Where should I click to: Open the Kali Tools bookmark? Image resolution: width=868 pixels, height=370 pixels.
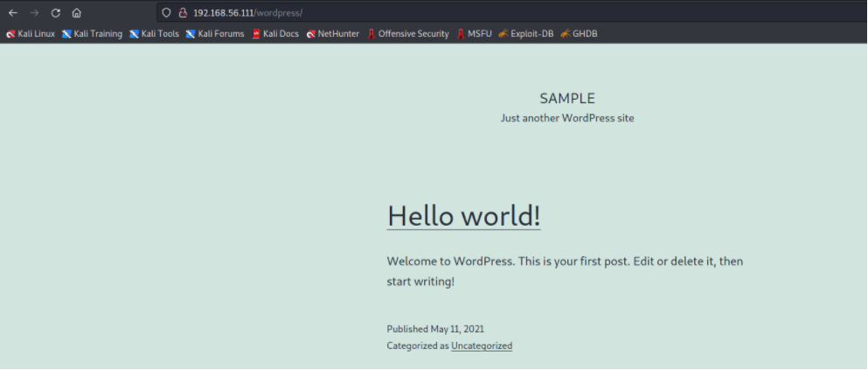point(154,34)
